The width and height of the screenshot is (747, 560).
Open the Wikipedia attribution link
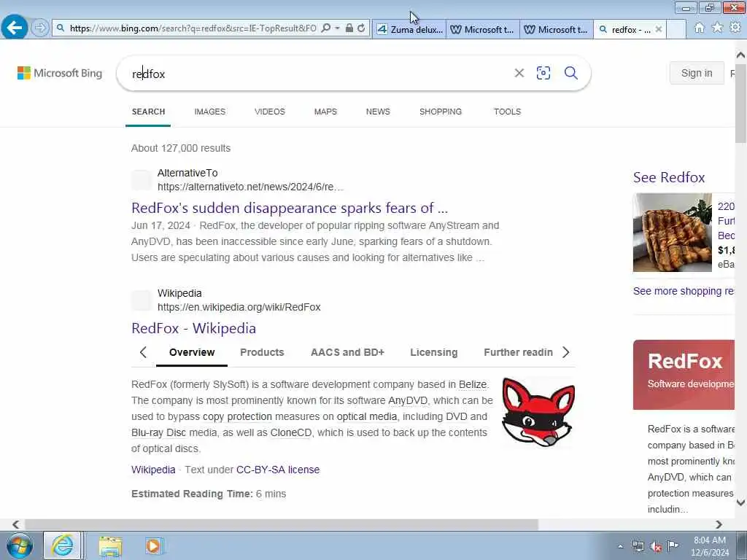(x=153, y=470)
